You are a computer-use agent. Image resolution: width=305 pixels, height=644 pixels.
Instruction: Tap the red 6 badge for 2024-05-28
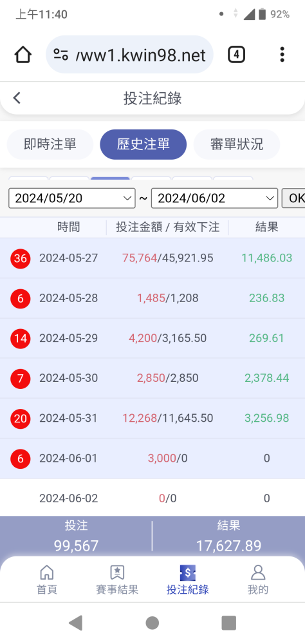point(21,298)
